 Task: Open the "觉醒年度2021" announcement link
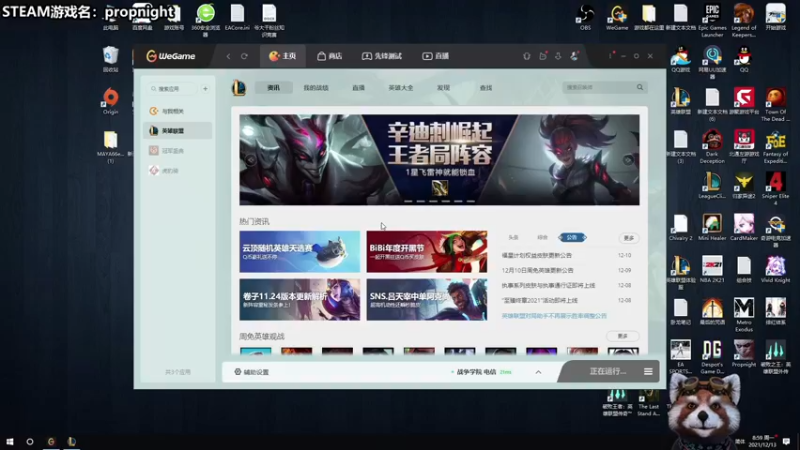coord(540,301)
